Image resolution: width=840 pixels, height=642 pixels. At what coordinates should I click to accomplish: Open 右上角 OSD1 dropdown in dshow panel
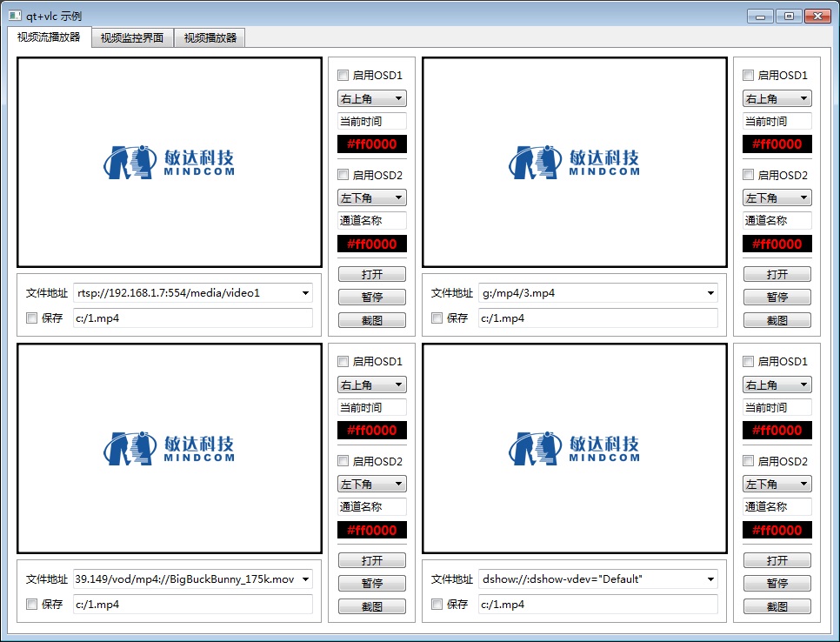tap(777, 385)
